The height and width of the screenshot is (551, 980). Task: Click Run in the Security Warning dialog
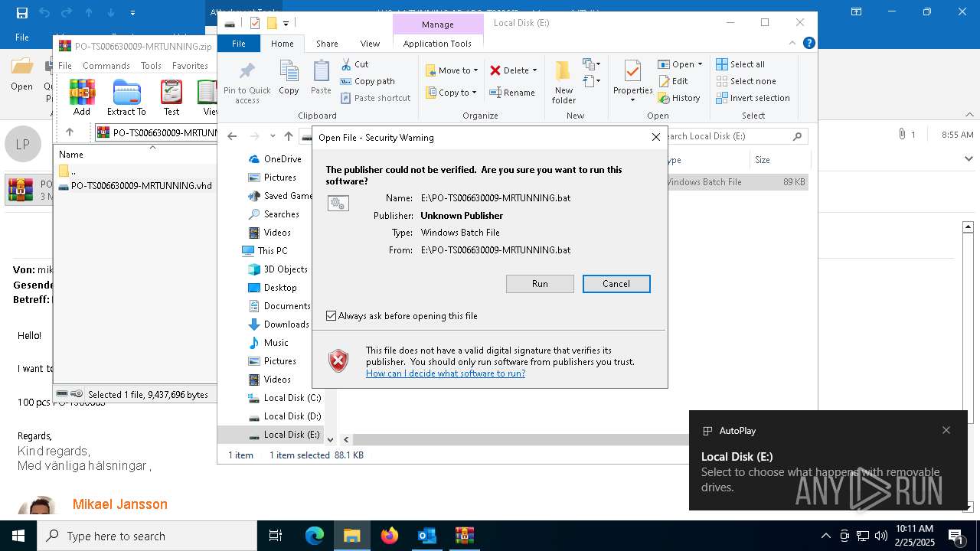[540, 284]
